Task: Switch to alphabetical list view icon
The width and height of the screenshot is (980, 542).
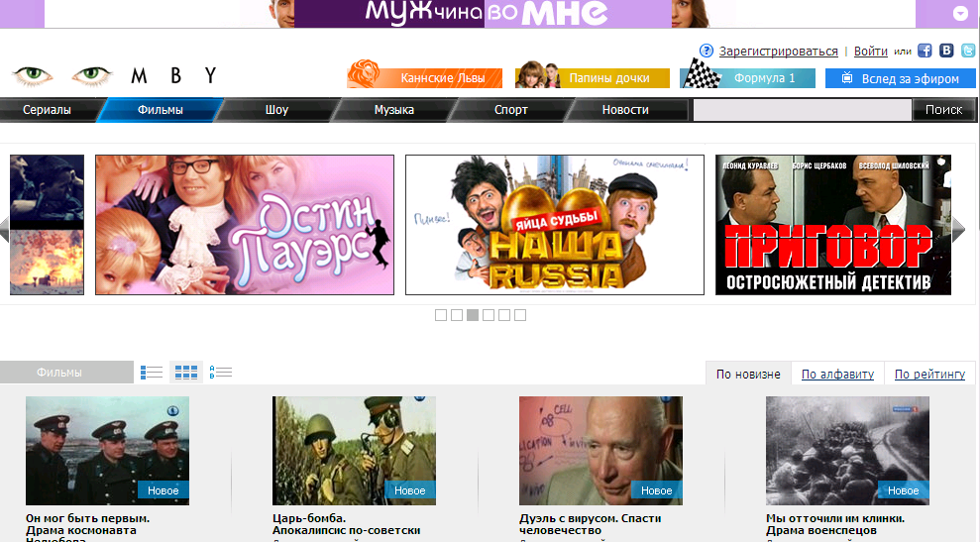Action: click(x=220, y=373)
